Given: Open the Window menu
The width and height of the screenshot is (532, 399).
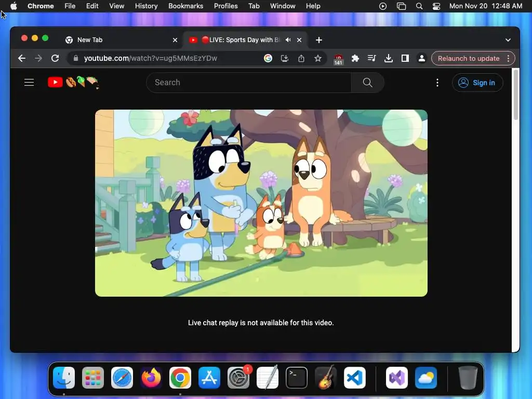Looking at the screenshot, I should click(283, 6).
